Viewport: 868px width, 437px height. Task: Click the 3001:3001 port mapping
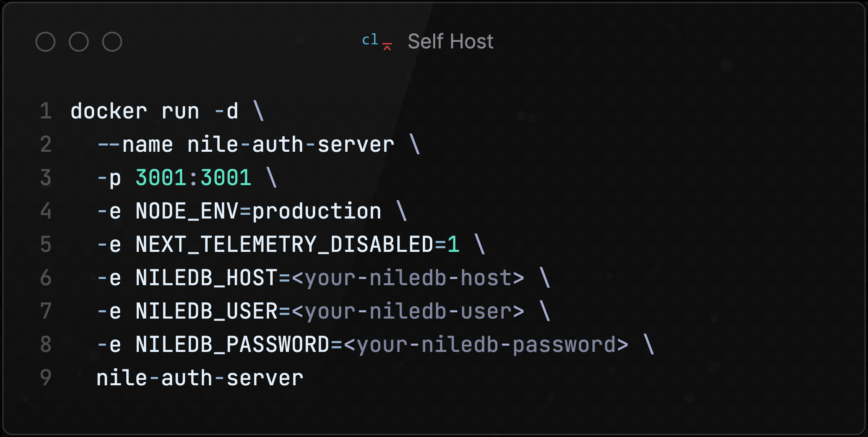(x=193, y=178)
